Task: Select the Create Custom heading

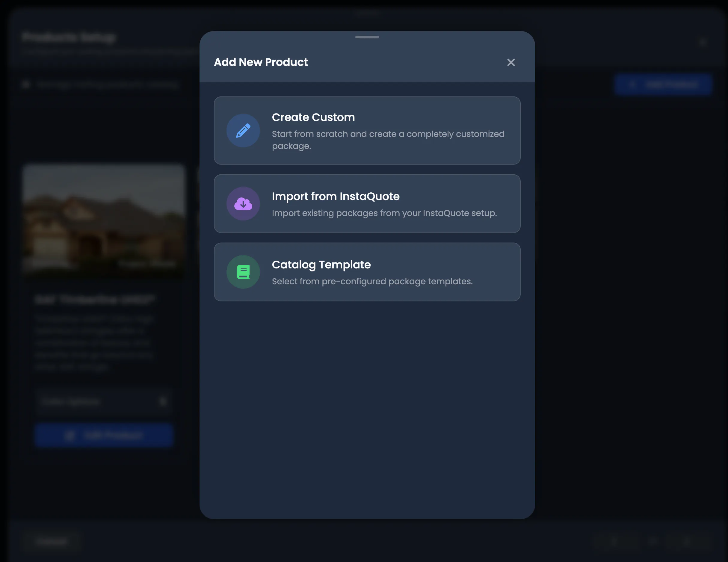Action: pos(313,117)
